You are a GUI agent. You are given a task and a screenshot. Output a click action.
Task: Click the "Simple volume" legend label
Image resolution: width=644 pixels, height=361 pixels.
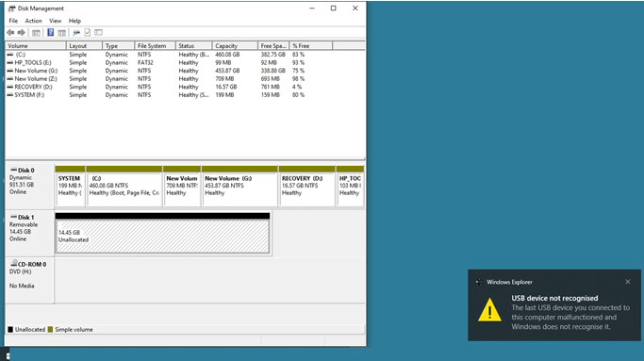pos(74,329)
